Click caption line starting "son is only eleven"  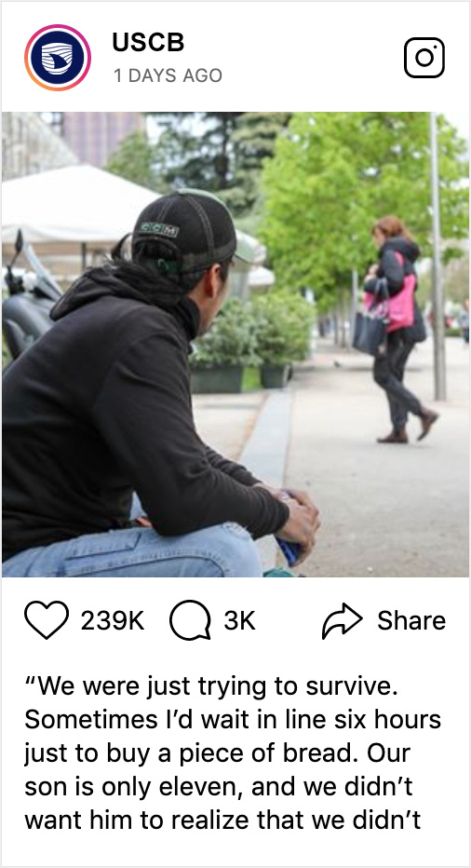pyautogui.click(x=219, y=787)
